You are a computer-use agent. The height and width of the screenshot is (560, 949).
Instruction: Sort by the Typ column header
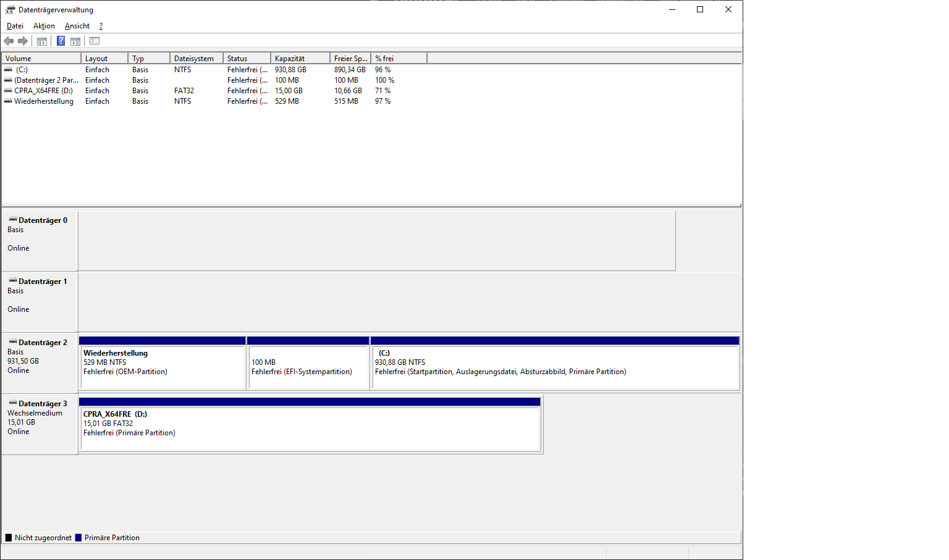coord(149,59)
